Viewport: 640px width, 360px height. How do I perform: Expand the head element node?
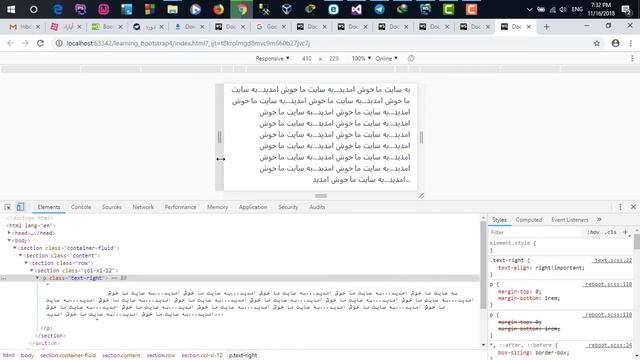(x=9, y=233)
